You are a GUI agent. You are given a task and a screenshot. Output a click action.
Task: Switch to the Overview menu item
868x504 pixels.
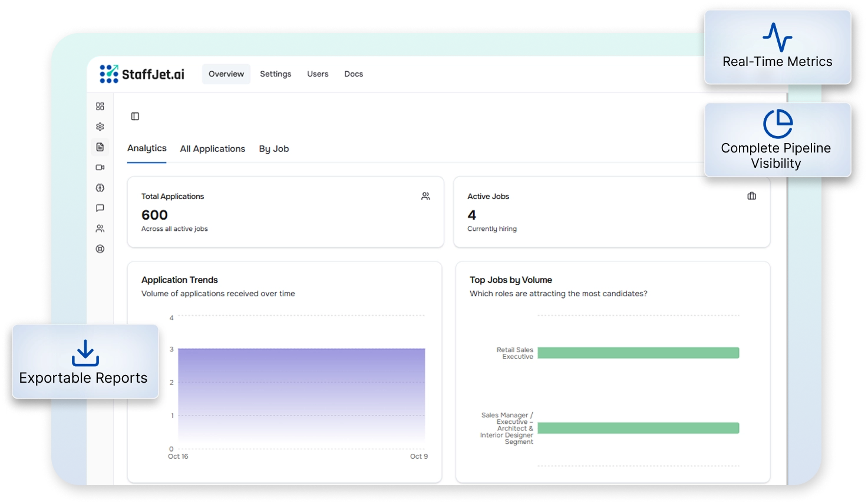(x=226, y=74)
